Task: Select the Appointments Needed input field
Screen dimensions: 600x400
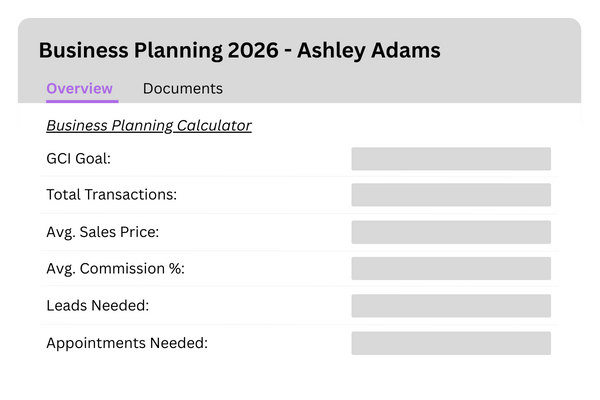Action: tap(450, 343)
